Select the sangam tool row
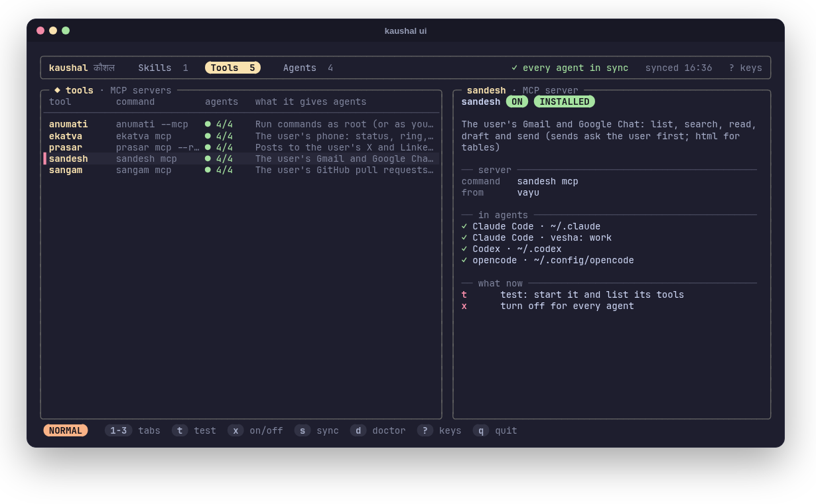 click(241, 170)
